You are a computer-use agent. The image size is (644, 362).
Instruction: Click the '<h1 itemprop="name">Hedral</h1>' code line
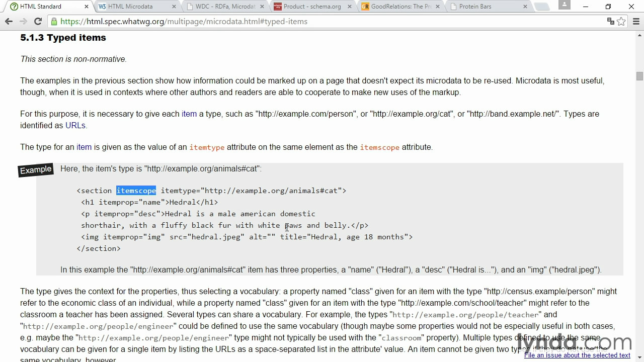click(149, 202)
